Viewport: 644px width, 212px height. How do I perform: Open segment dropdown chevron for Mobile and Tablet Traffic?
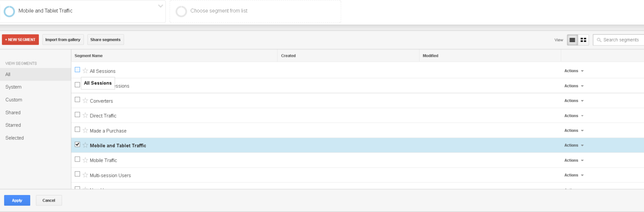160,6
